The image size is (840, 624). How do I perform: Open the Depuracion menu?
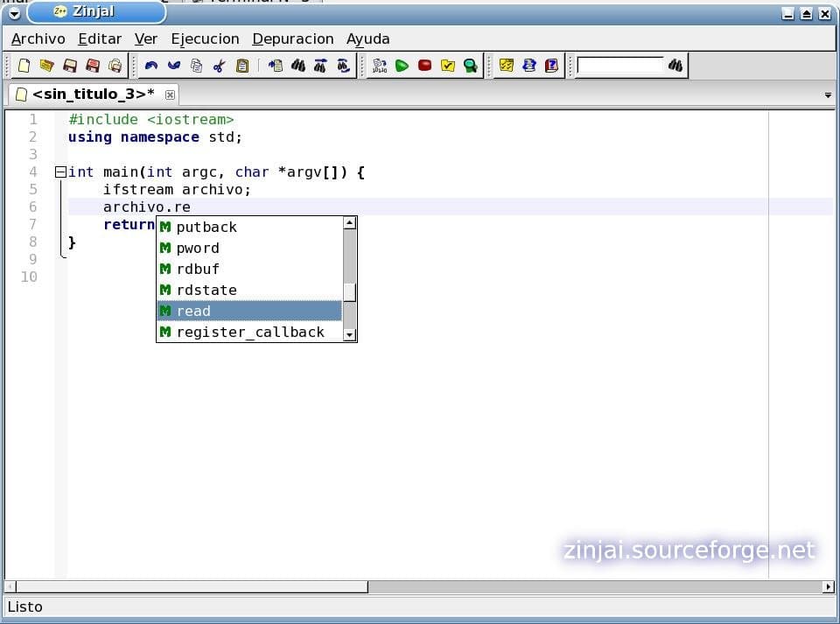[x=292, y=39]
